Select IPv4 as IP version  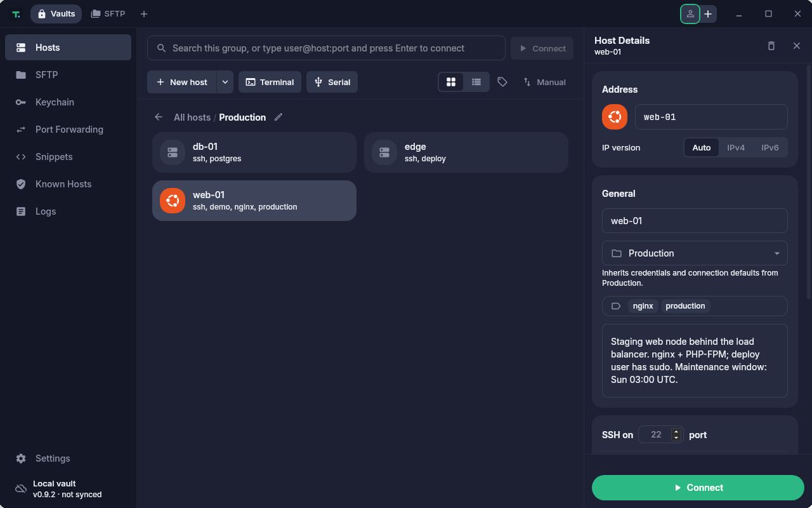[x=736, y=147]
